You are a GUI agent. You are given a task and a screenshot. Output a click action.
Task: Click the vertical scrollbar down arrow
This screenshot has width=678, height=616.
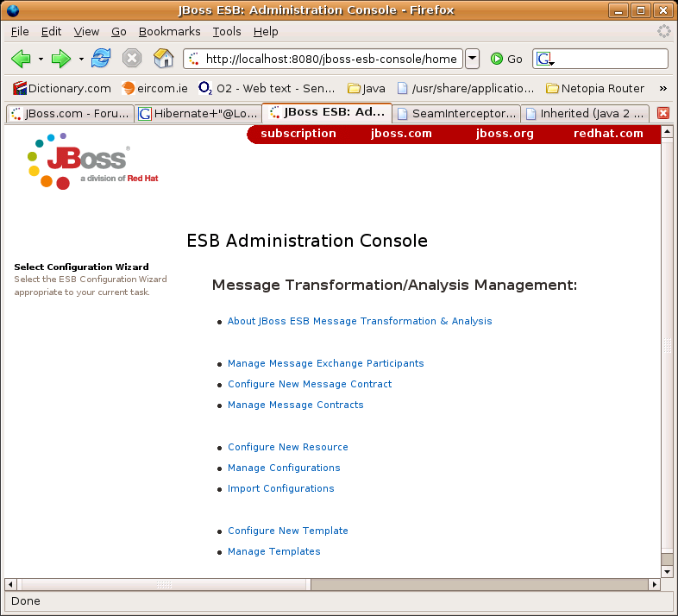(667, 571)
